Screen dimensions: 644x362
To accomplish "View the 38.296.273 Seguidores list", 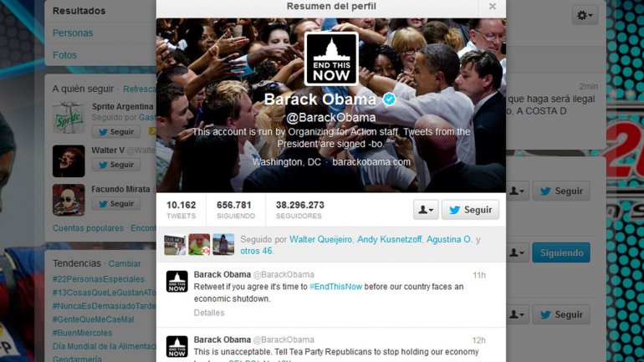I will click(x=299, y=210).
